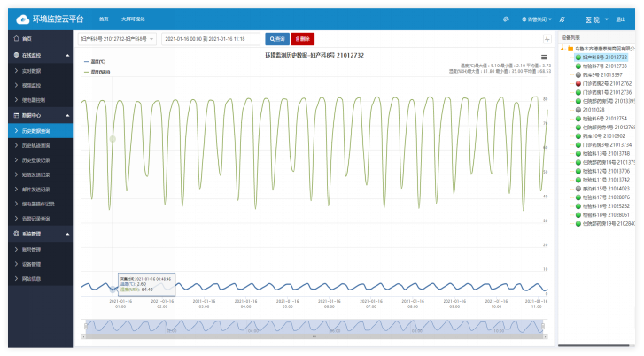This screenshot has height=356, width=644.
Task: Click the muted bell icon in top bar
Action: click(563, 19)
